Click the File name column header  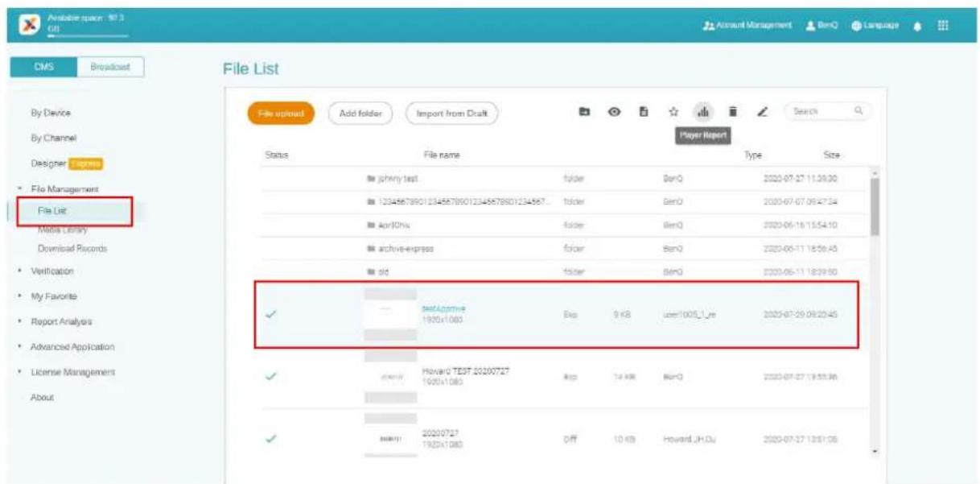(x=442, y=155)
